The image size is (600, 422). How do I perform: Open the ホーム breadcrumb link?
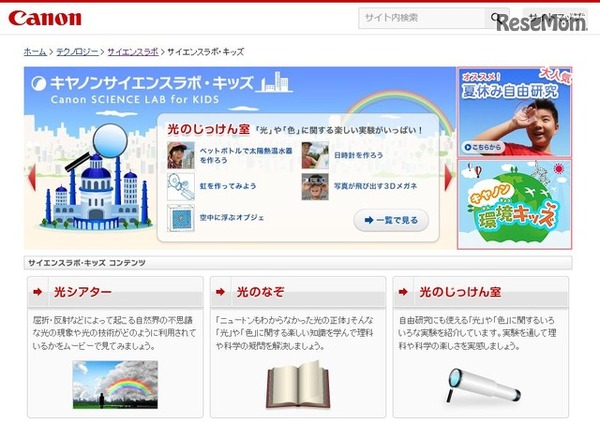(x=35, y=52)
